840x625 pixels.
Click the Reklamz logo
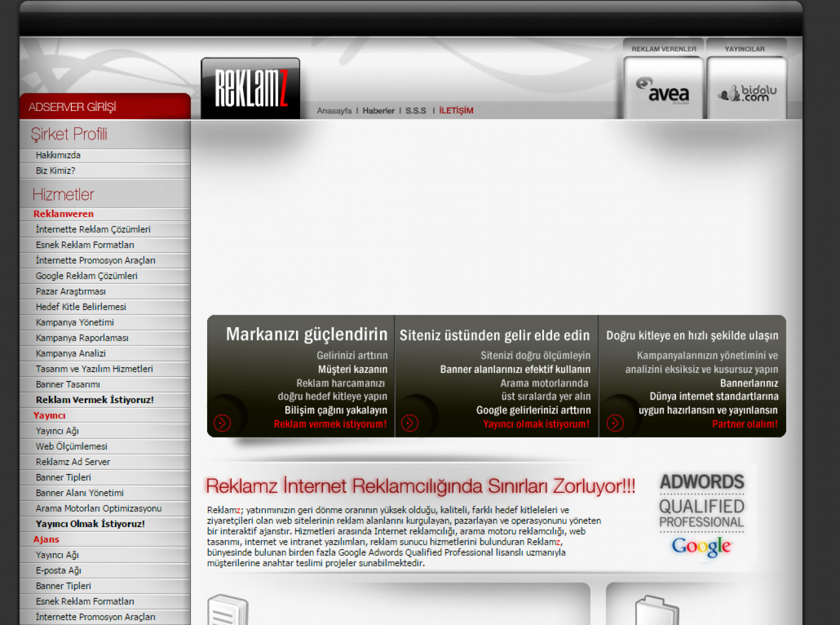(250, 88)
